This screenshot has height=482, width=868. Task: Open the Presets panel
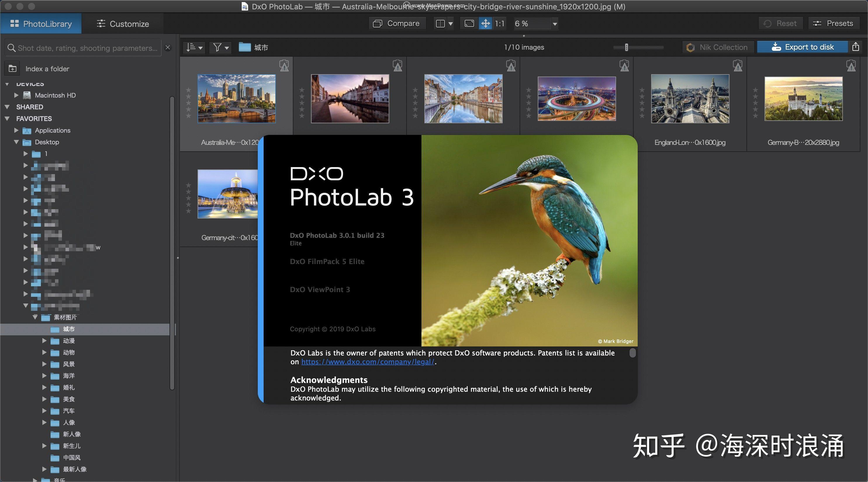[x=833, y=24]
